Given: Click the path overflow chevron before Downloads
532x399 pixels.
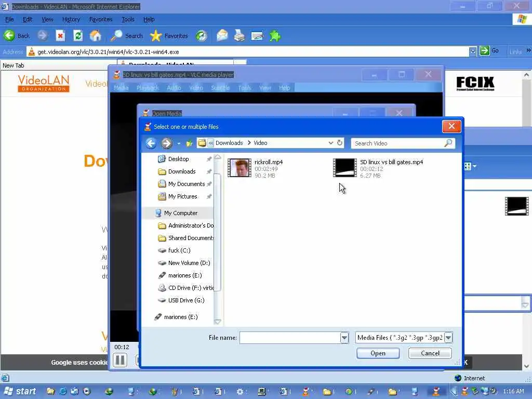Looking at the screenshot, I should [x=211, y=143].
